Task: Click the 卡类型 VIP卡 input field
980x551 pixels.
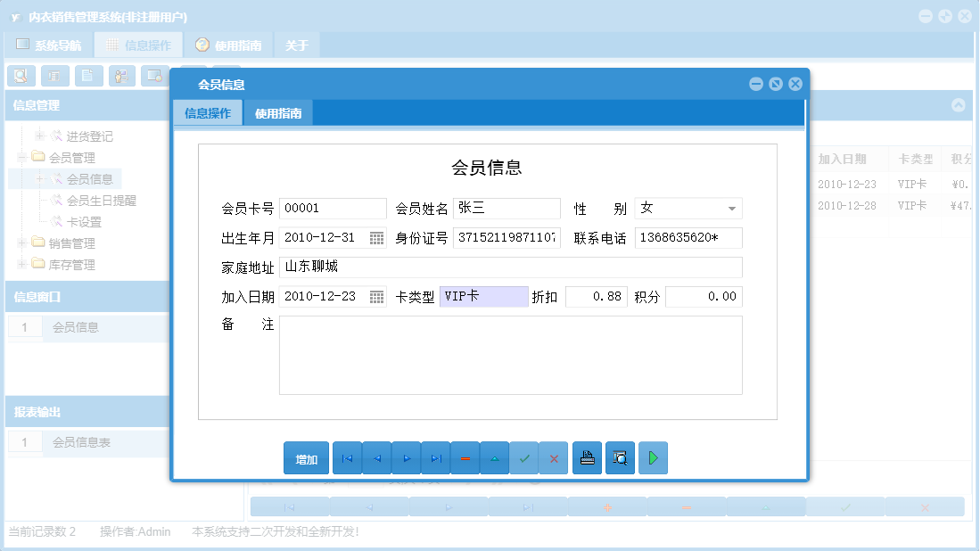Action: 483,296
